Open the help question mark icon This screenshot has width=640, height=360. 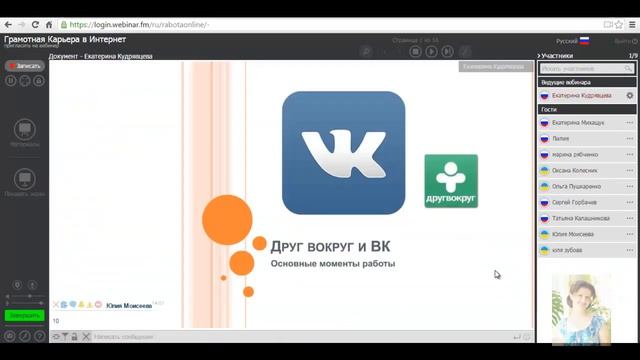click(x=40, y=336)
